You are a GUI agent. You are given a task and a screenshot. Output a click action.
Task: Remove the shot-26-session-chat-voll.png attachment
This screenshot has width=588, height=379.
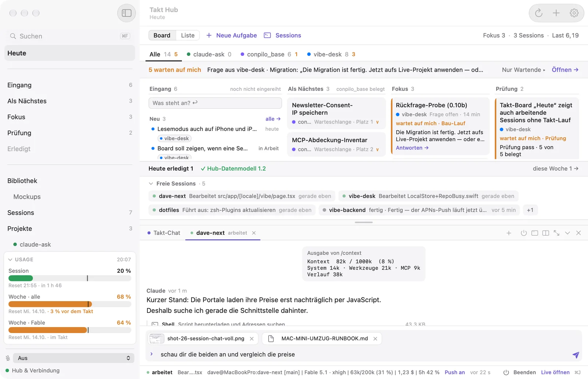pyautogui.click(x=252, y=339)
